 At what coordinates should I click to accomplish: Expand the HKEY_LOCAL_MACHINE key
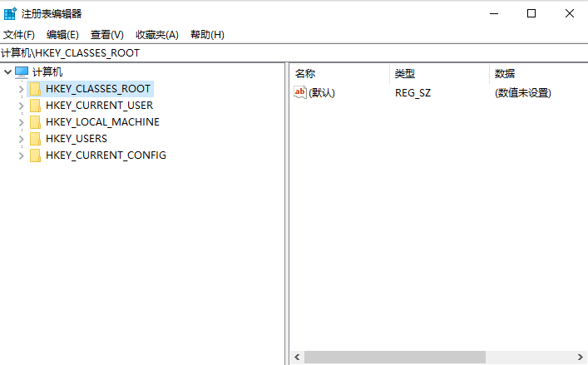point(22,122)
